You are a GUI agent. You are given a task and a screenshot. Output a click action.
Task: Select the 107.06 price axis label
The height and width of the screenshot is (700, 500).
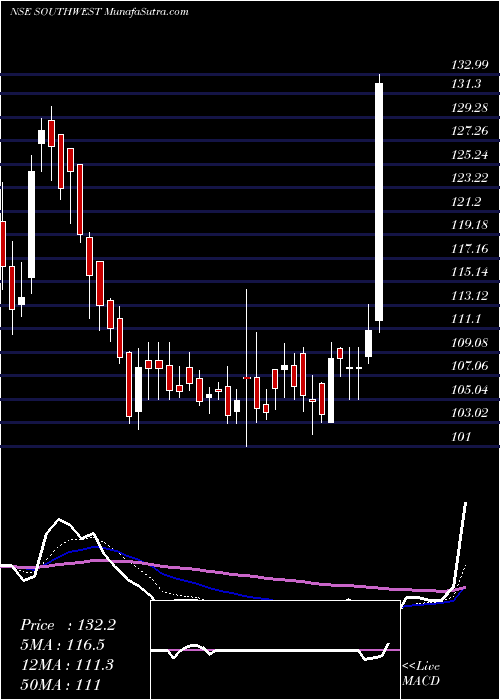(x=470, y=366)
